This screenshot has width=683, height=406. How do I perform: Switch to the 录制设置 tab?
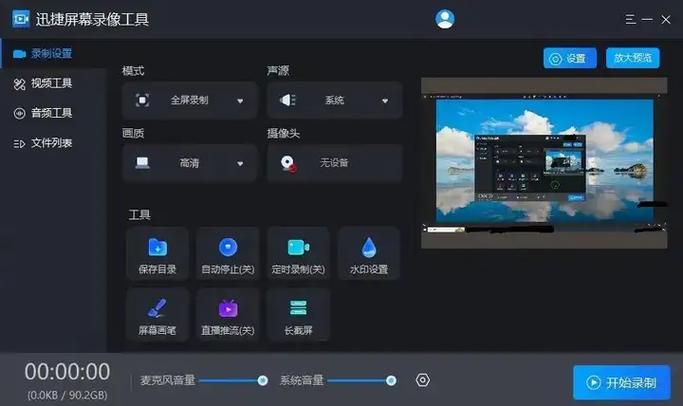click(x=53, y=54)
